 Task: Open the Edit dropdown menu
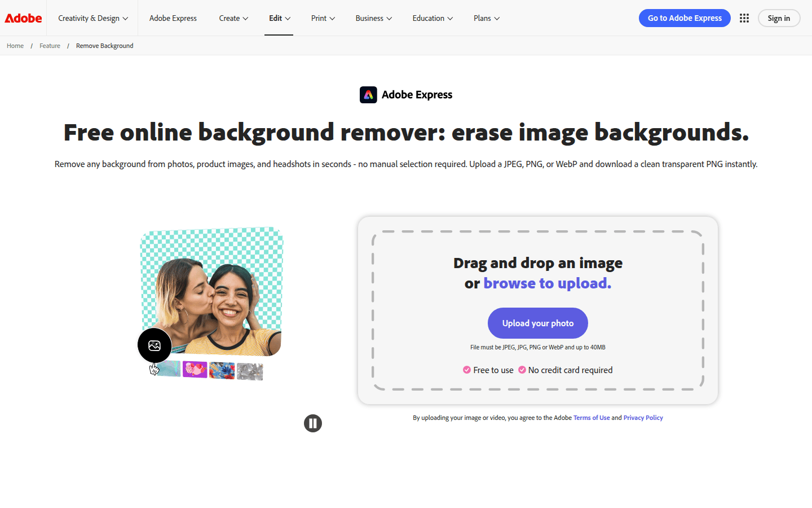(279, 18)
